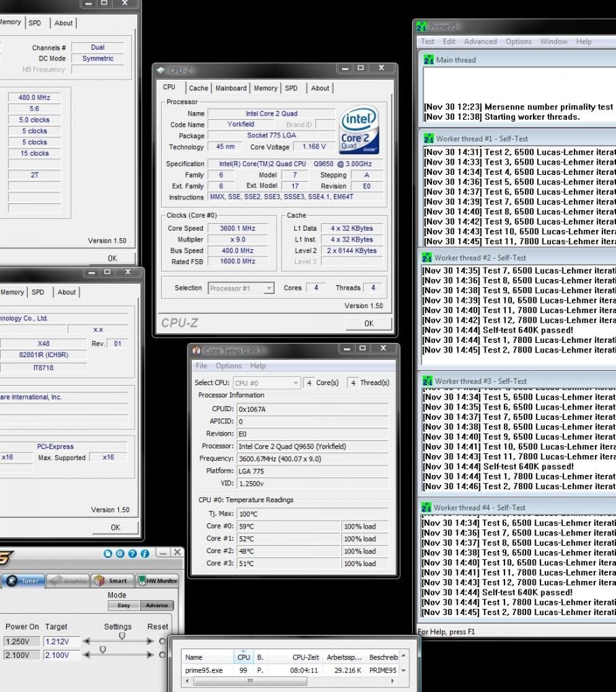The width and height of the screenshot is (616, 692).
Task: Open the File menu in Core Temp
Action: pyautogui.click(x=201, y=366)
